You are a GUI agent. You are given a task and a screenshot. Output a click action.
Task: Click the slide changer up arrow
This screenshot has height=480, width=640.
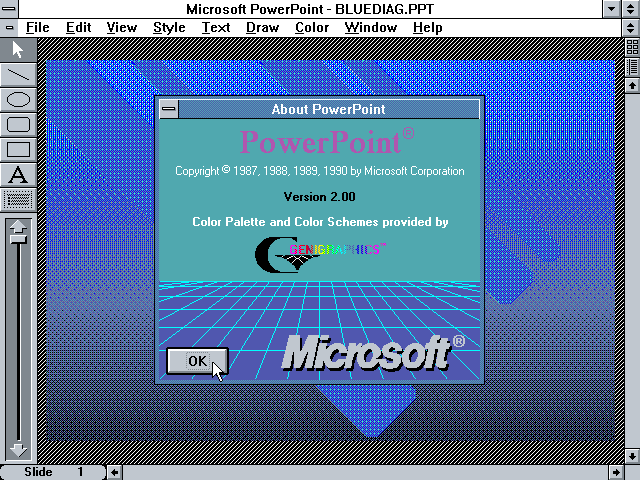click(x=18, y=227)
